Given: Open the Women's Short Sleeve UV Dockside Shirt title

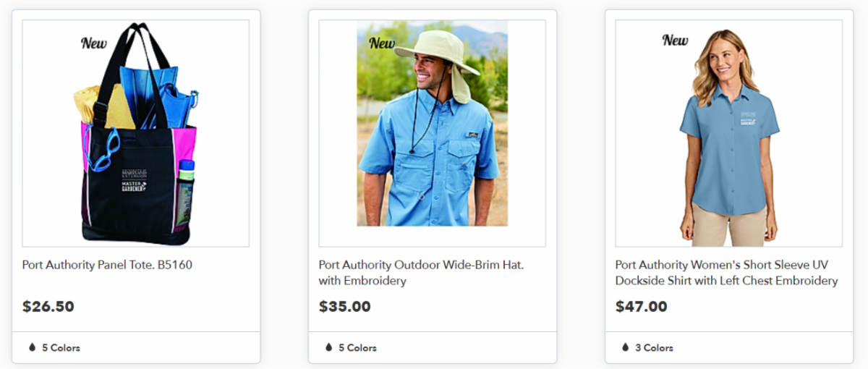Looking at the screenshot, I should (x=726, y=273).
